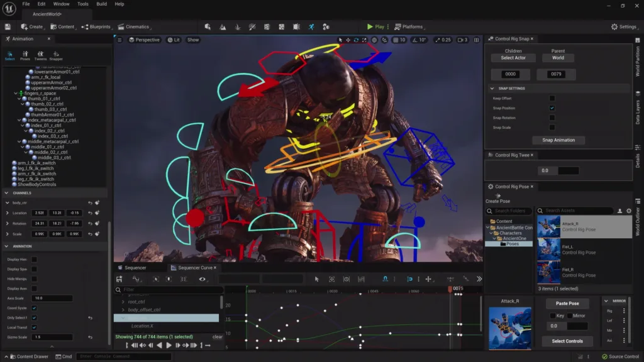Add key for body_ctrl channel
Viewport: 644px width, 362px height.
[x=97, y=203]
